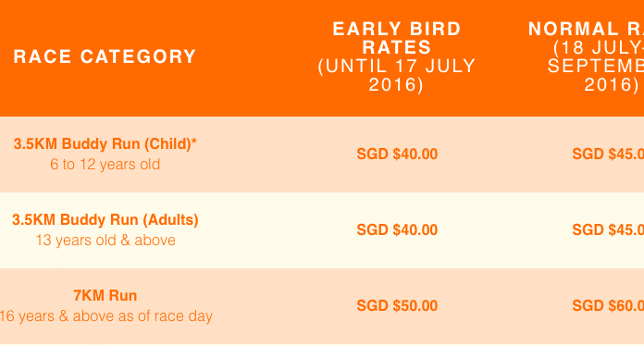This screenshot has width=644, height=346.
Task: Click the word 'RATES' in early bird header
Action: click(x=397, y=47)
